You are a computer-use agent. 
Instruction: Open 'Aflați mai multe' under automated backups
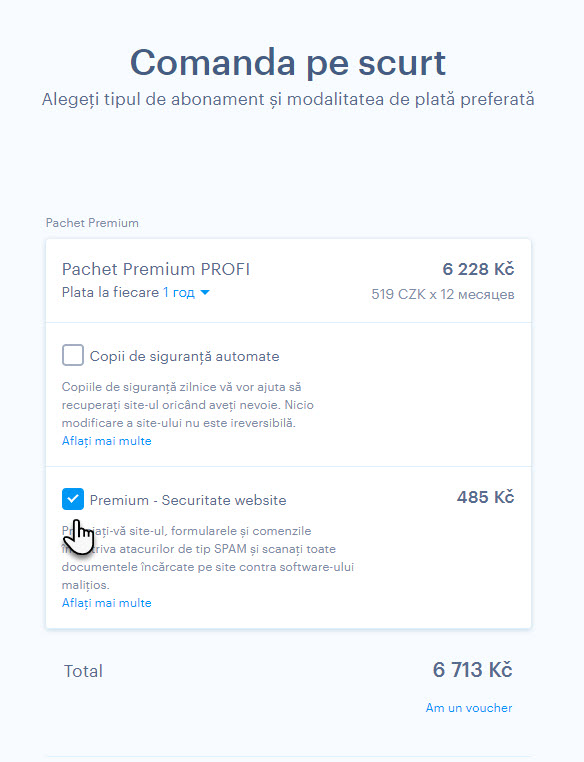pyautogui.click(x=106, y=441)
